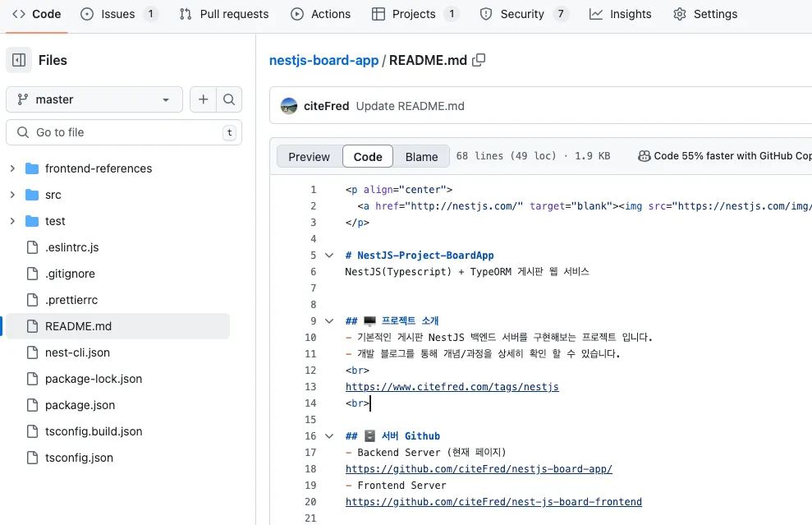812x525 pixels.
Task: Open package.json in the file tree
Action: (80, 405)
